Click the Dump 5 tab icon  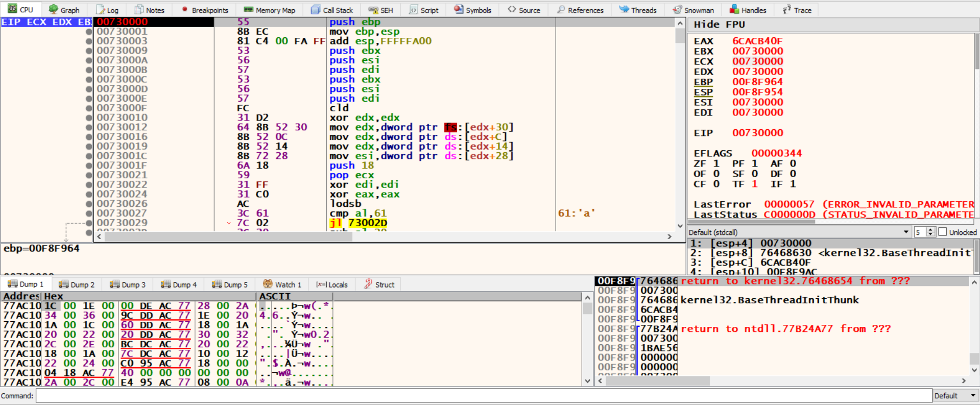click(217, 284)
